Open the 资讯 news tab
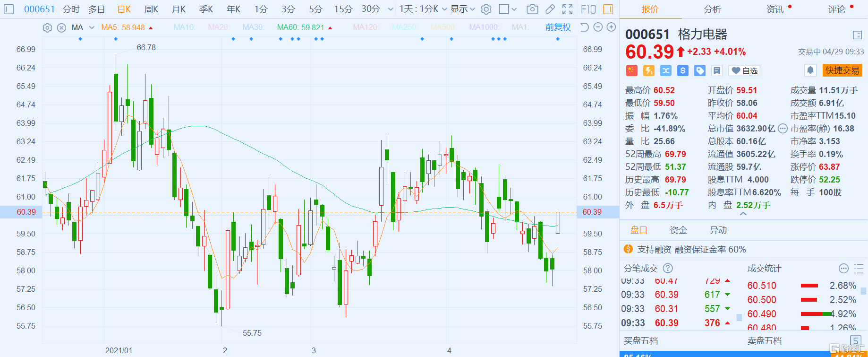 coord(774,9)
